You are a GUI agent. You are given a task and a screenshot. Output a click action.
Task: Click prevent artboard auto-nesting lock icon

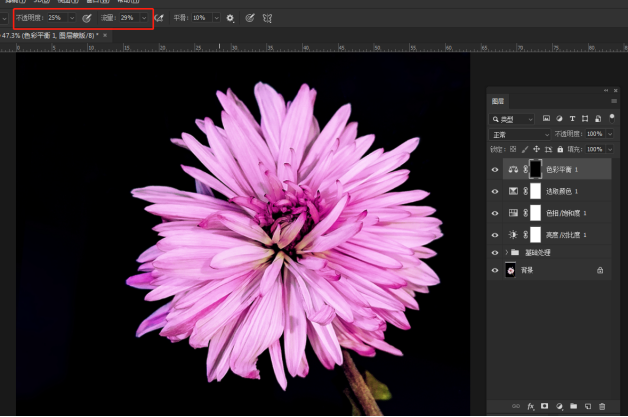click(x=548, y=149)
